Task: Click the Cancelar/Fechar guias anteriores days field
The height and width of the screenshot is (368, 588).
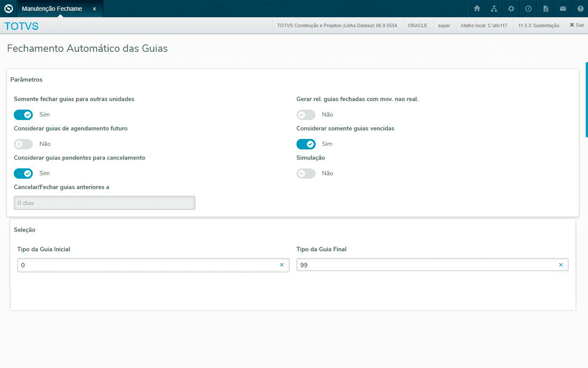Action: tap(104, 203)
